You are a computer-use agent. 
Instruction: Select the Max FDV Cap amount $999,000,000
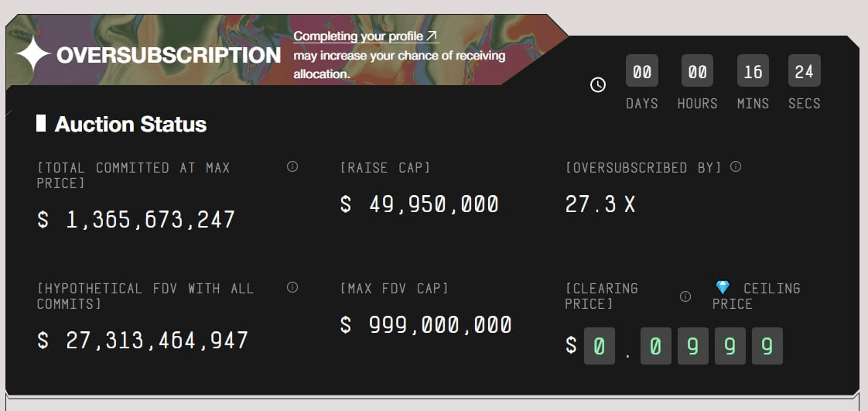425,325
